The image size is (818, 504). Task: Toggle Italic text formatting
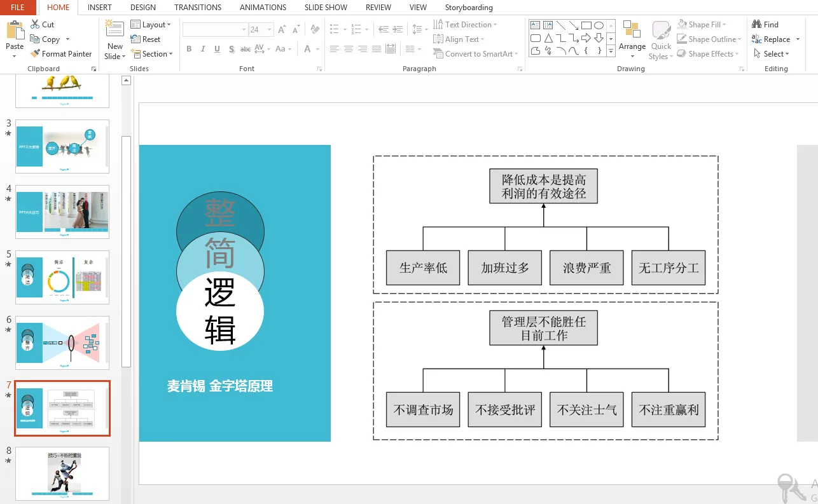(203, 49)
